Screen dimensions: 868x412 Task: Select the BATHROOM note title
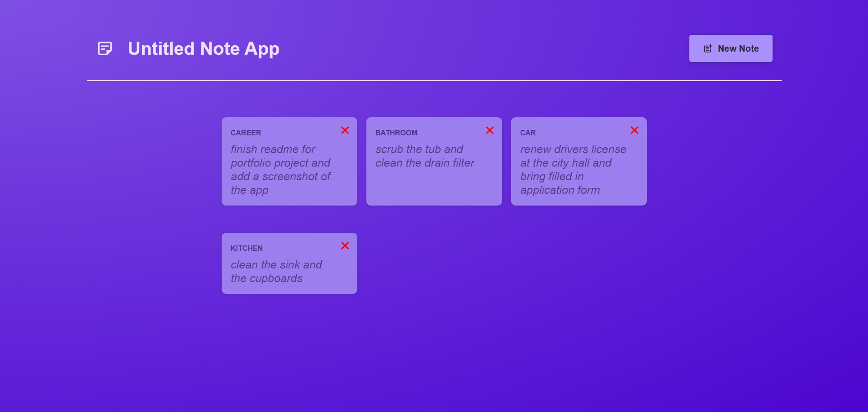[x=396, y=133]
